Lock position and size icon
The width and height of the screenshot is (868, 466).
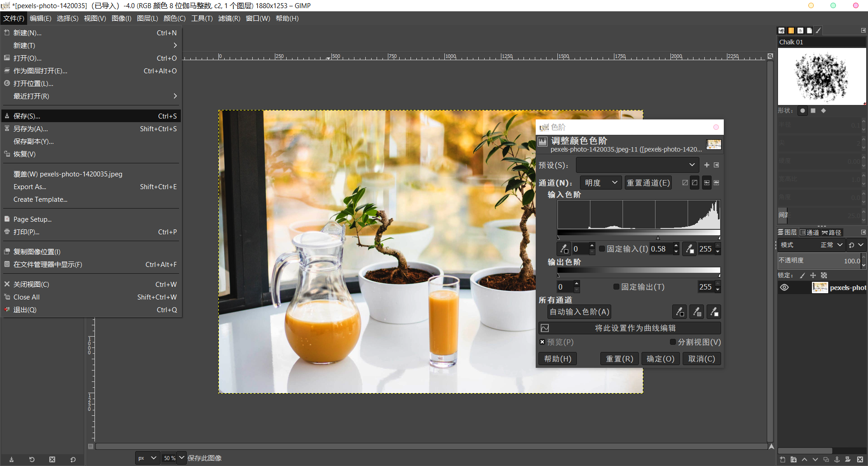click(x=813, y=276)
